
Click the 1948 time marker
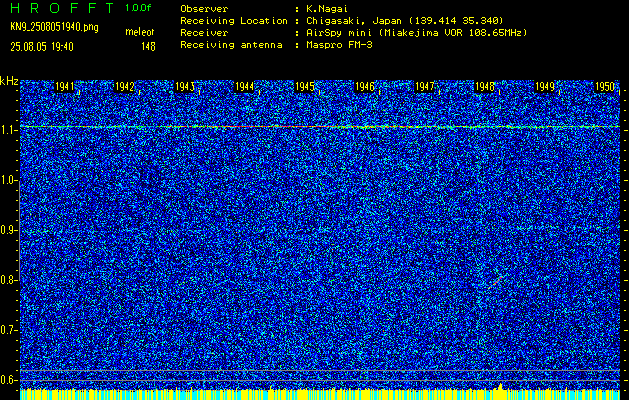coord(485,87)
